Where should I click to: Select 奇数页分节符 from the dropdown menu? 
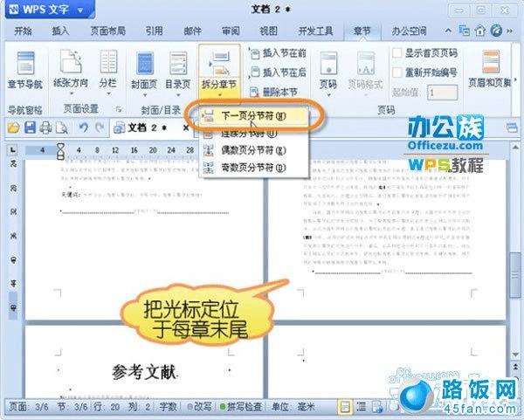253,168
